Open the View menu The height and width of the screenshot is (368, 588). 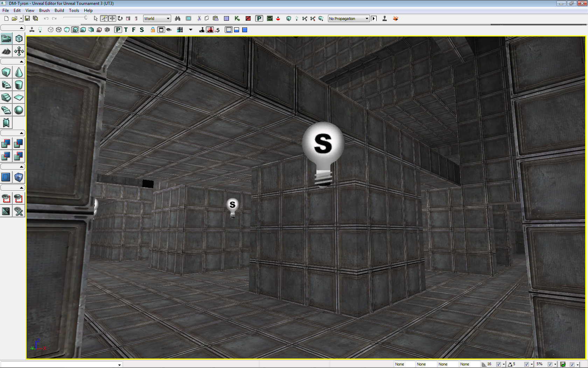[30, 11]
